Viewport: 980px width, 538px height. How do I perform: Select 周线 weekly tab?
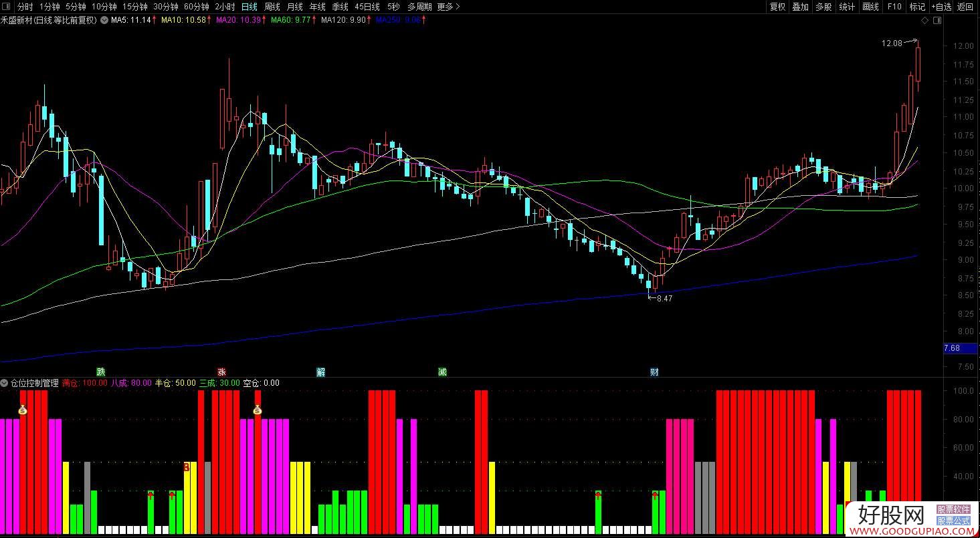(x=272, y=7)
